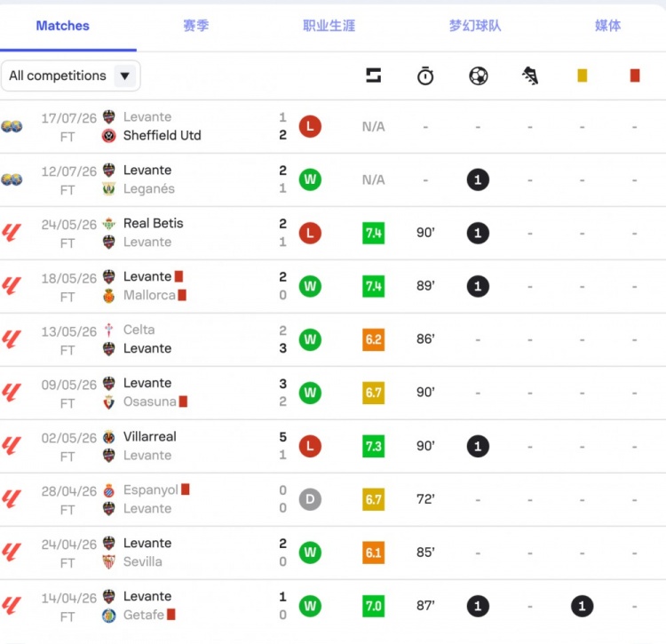Open the 梦幻球队 tab

pyautogui.click(x=475, y=26)
